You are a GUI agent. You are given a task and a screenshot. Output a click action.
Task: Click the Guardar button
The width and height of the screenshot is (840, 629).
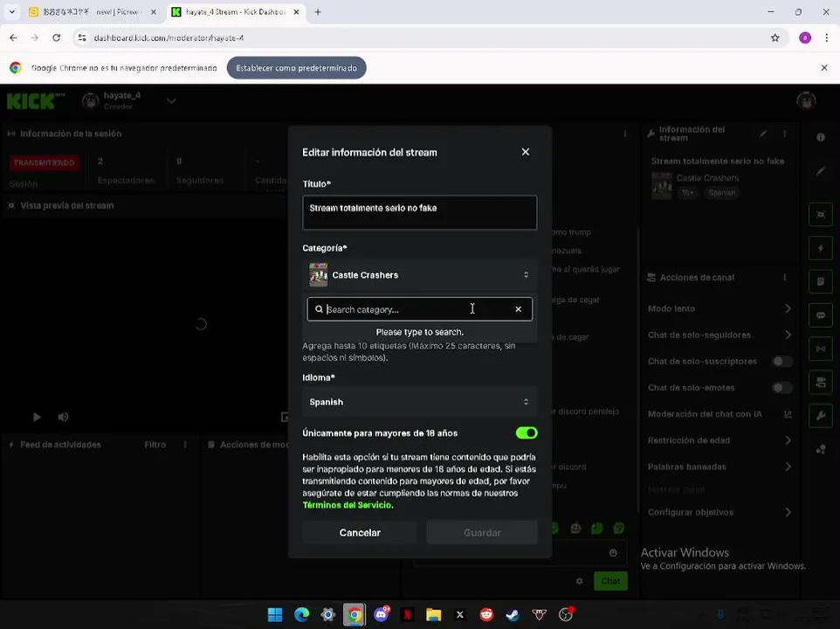click(482, 533)
